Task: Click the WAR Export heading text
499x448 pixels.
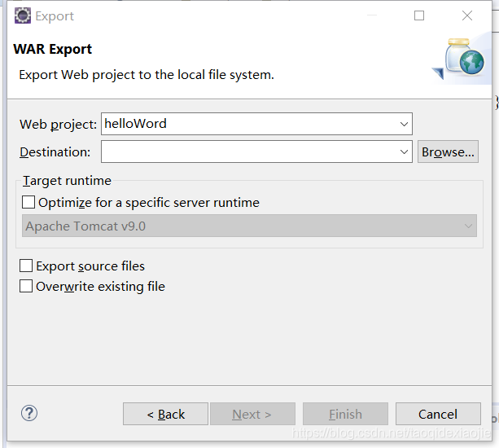Action: click(53, 50)
